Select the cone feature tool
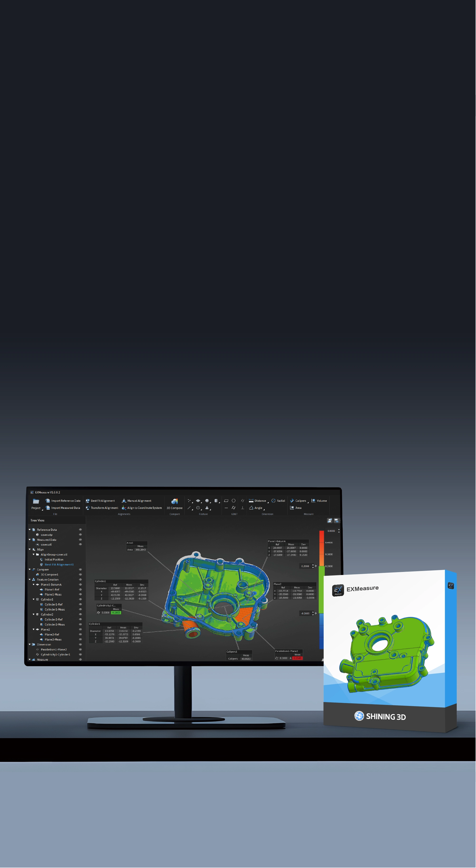Viewport: 476px width, 868px height. (207, 508)
